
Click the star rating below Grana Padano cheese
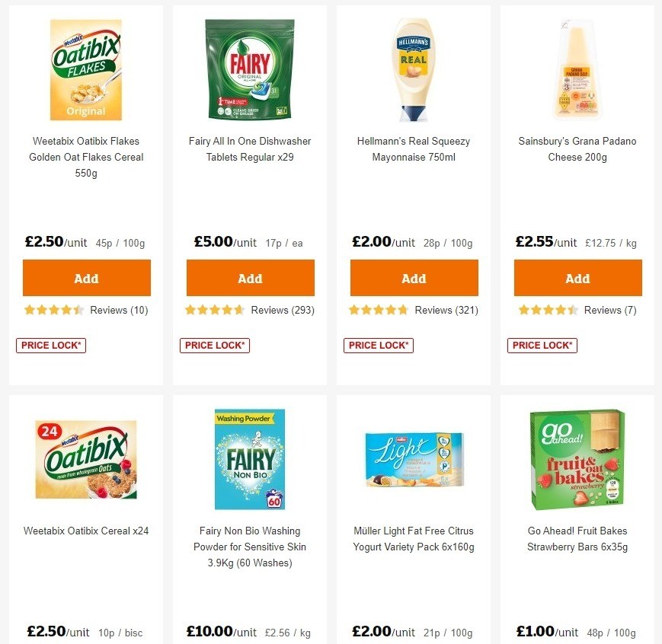[542, 310]
